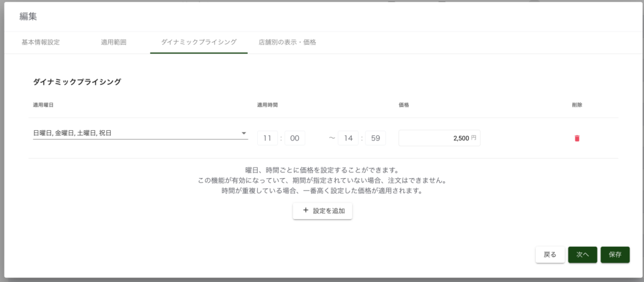The height and width of the screenshot is (282, 644).
Task: Click the note 時間が重複している場合 line
Action: point(322,191)
